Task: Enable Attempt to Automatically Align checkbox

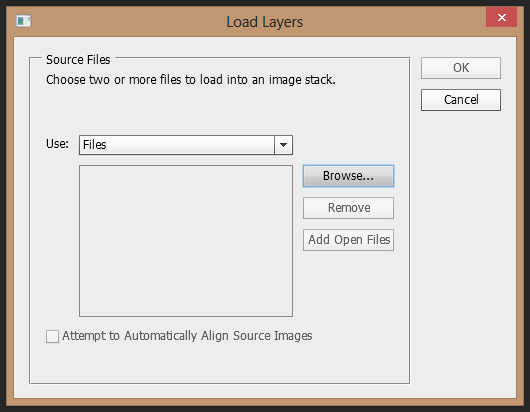Action: coord(52,337)
